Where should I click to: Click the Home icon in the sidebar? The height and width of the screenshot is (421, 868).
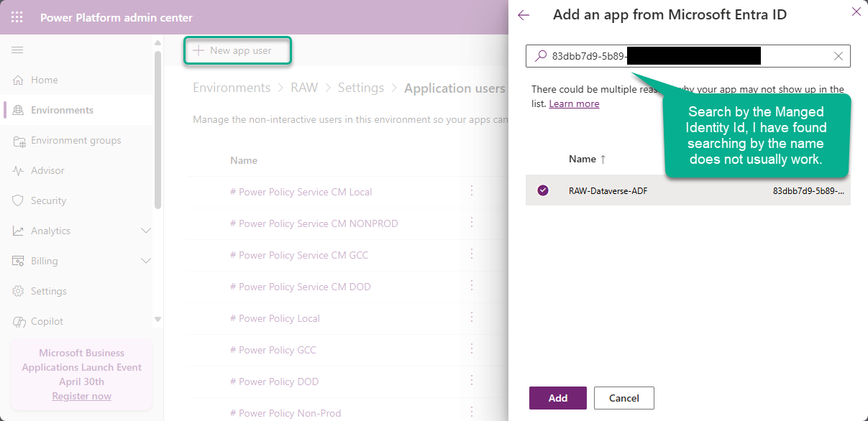coord(18,80)
